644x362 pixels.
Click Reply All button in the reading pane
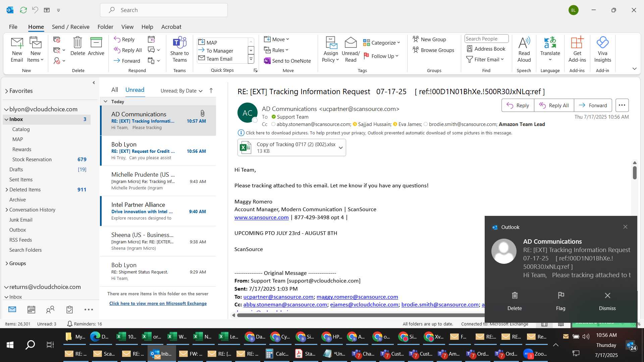point(554,105)
